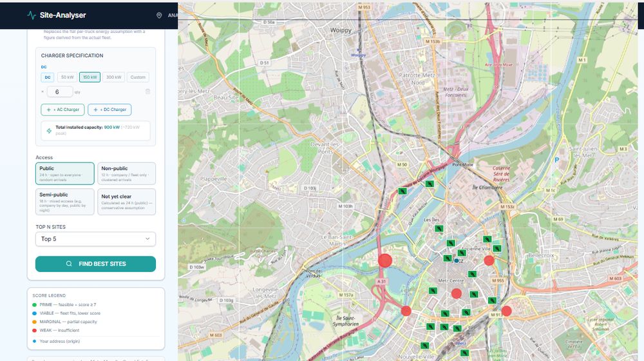Screen dimensions: 644x361
Task: Open green marker immediately left of blue origin dot
Action: point(448,259)
